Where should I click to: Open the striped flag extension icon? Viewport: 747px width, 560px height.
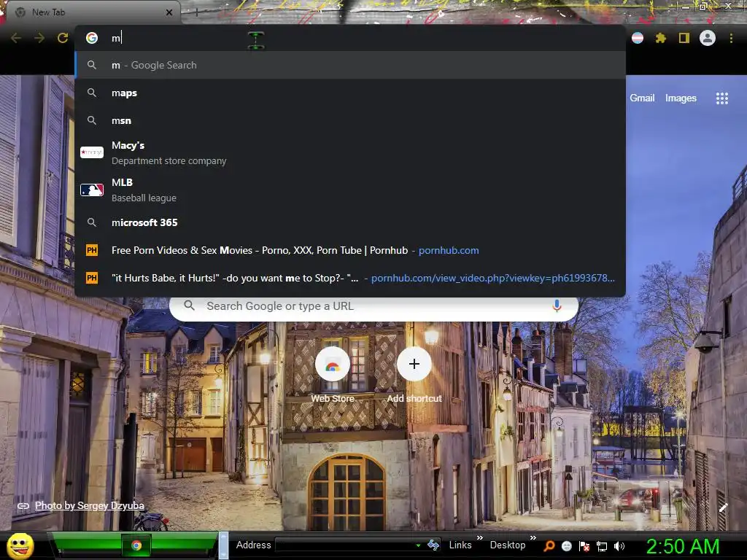point(638,38)
